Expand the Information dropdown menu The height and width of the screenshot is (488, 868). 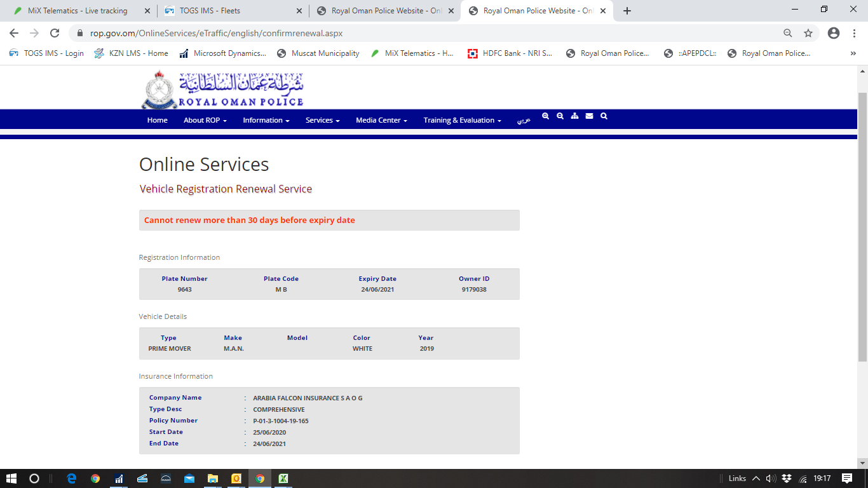pyautogui.click(x=266, y=120)
